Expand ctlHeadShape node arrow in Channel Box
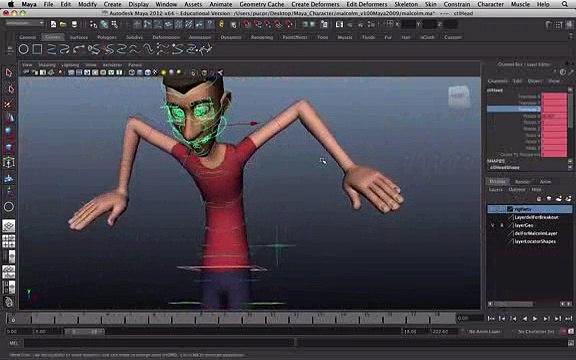576x360 pixels. pyautogui.click(x=570, y=168)
